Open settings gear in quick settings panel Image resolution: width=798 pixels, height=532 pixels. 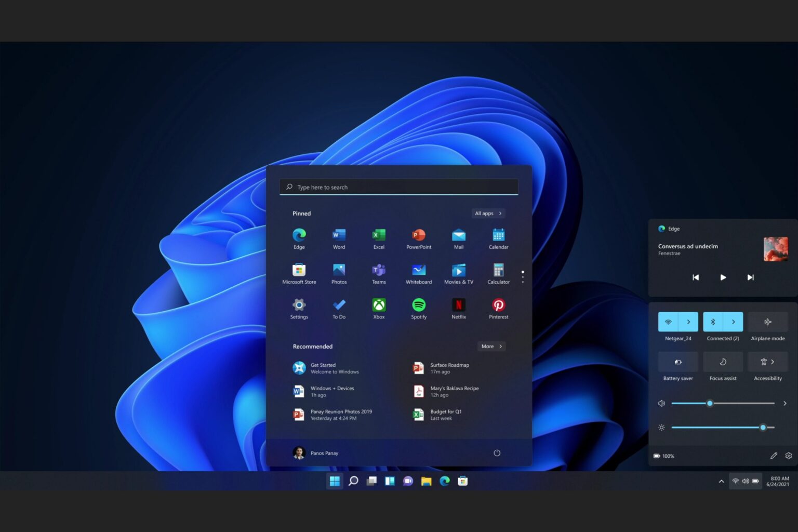(789, 456)
